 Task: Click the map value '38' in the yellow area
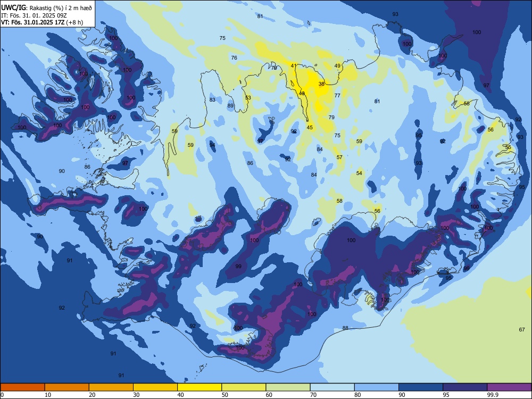[x=322, y=84]
